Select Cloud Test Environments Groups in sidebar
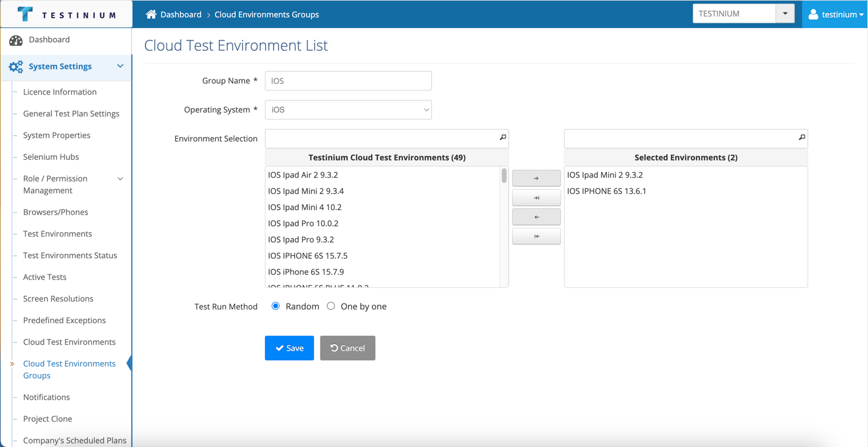868x447 pixels. 69,369
